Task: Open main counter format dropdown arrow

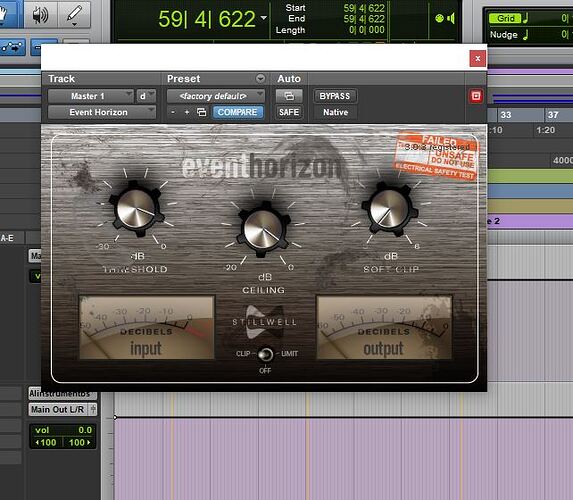Action: [x=263, y=18]
